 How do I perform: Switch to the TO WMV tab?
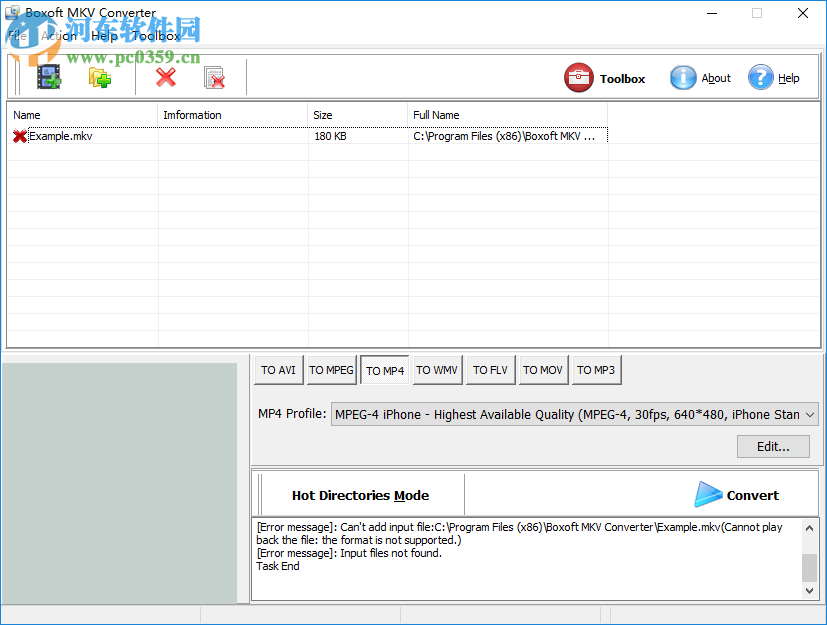pyautogui.click(x=437, y=369)
